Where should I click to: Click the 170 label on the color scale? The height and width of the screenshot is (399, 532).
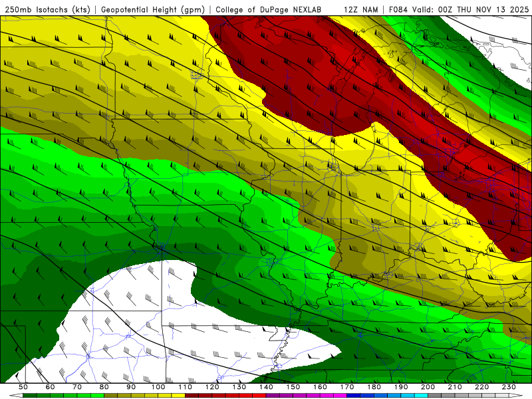(347, 387)
